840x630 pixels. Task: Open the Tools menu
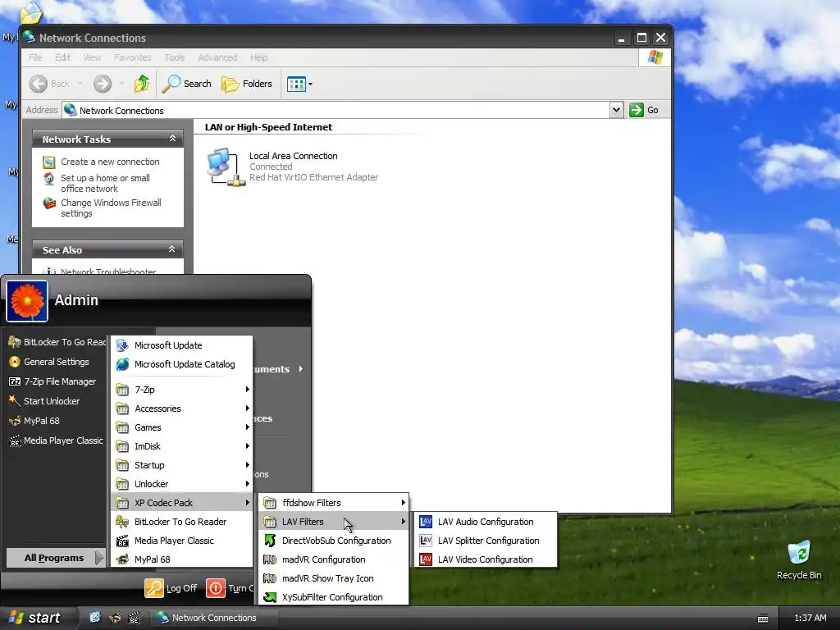pos(174,57)
